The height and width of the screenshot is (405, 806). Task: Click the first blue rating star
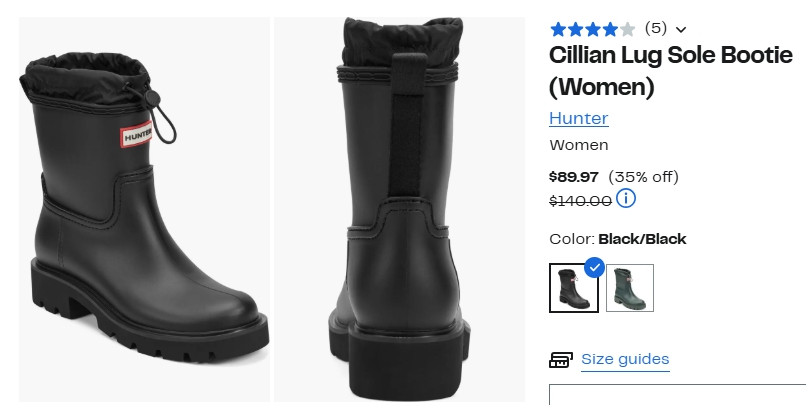point(558,29)
